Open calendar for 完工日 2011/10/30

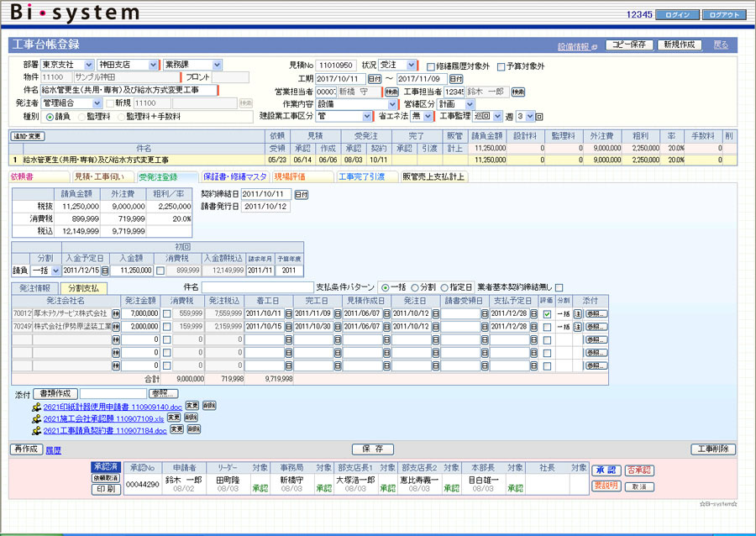click(338, 327)
